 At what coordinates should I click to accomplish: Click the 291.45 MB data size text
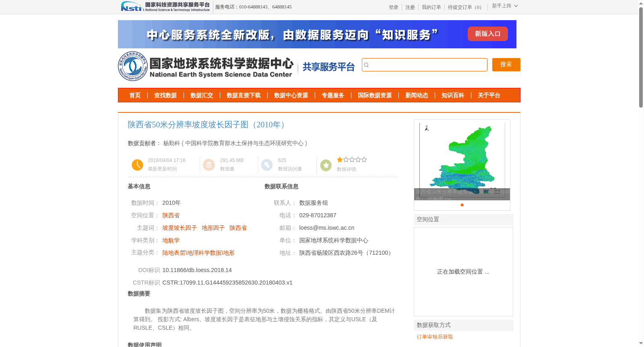point(232,160)
